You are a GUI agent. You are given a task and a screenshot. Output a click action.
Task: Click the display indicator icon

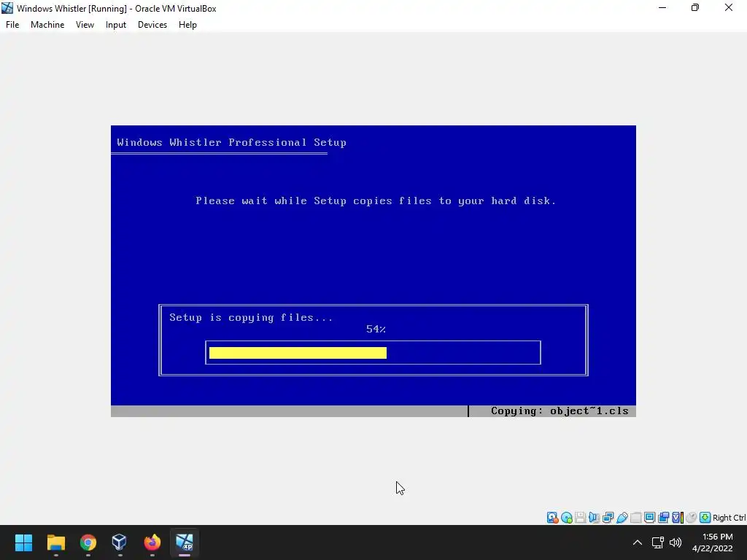(649, 517)
